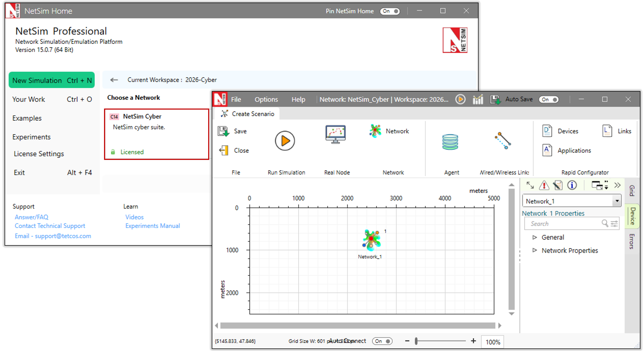
Task: Click the Real Node monitor icon
Action: [x=335, y=134]
